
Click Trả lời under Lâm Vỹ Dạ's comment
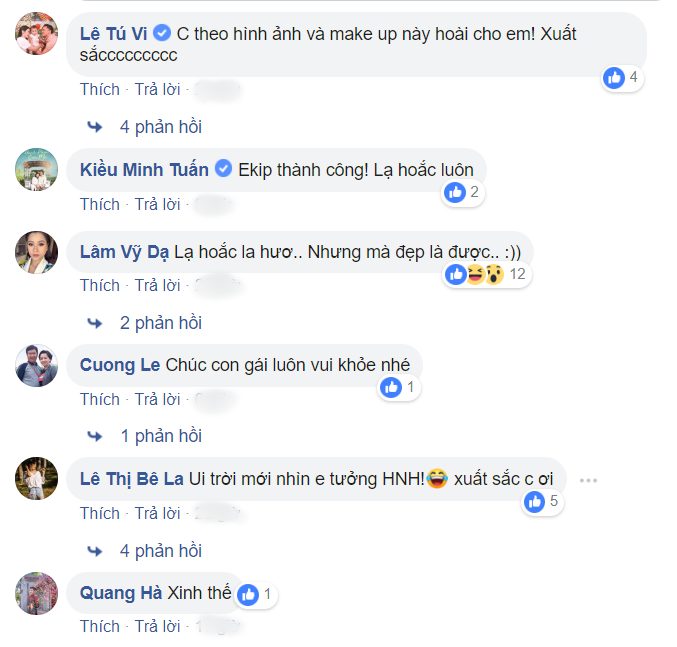pos(157,285)
